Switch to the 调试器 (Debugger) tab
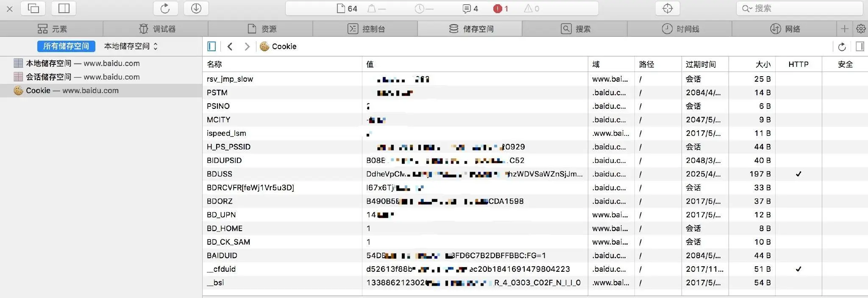 tap(156, 29)
